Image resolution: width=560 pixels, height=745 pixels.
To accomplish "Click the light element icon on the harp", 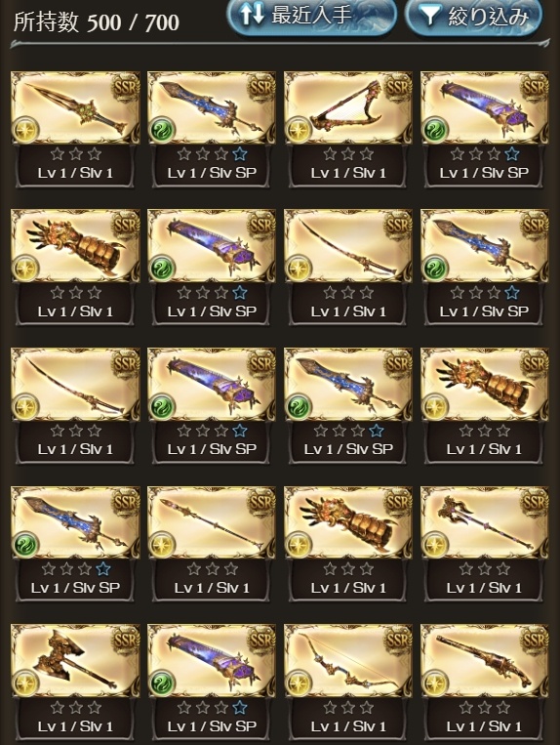I will (299, 130).
